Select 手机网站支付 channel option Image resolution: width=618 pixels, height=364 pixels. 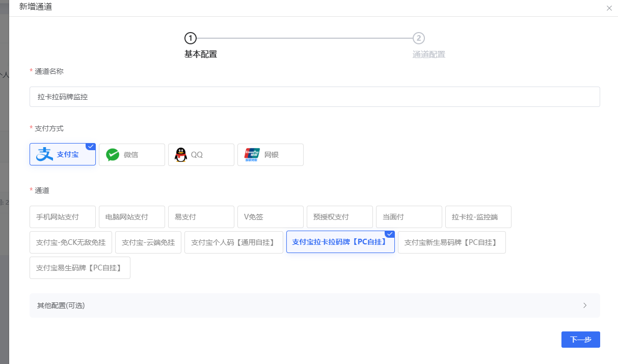(63, 217)
